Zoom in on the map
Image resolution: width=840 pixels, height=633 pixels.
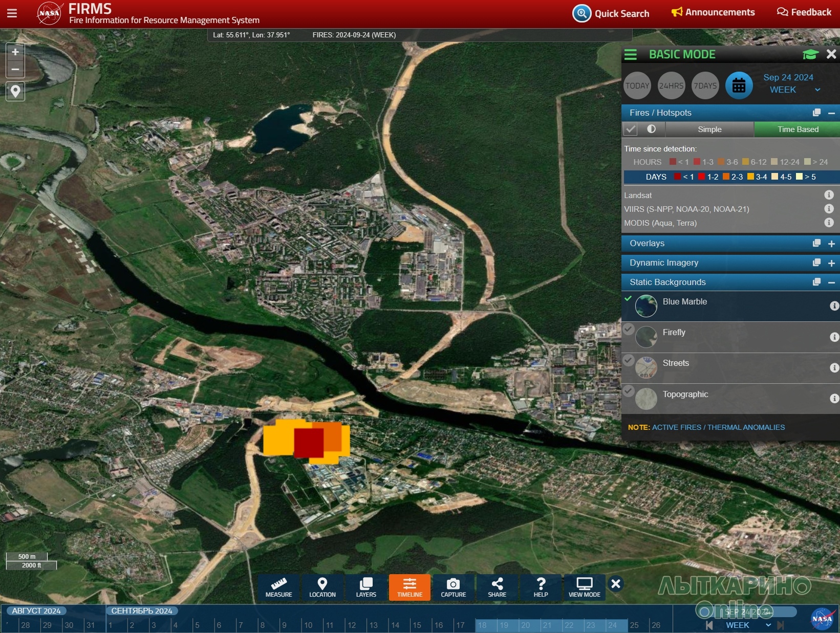15,52
